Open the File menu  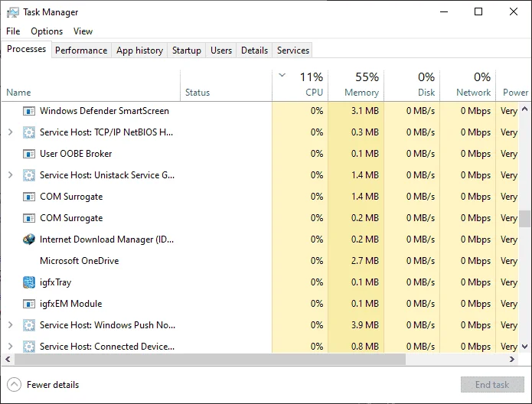click(x=13, y=31)
